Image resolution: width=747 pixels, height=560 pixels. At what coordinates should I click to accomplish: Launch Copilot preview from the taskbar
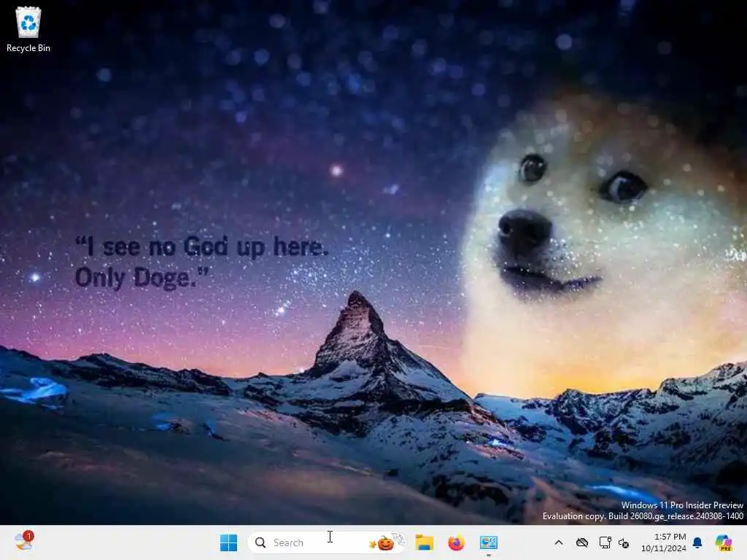coord(723,542)
